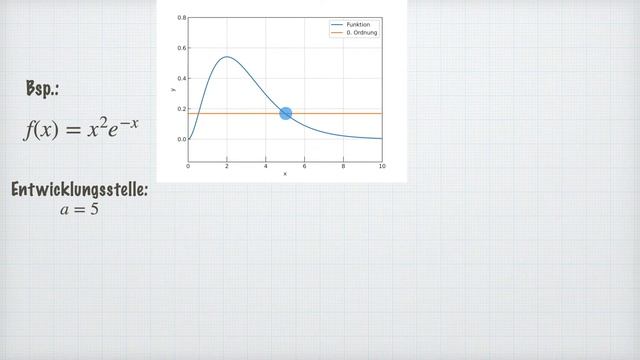Click the '0. Ordnung' legend entry
The width and height of the screenshot is (640, 360).
coord(354,33)
